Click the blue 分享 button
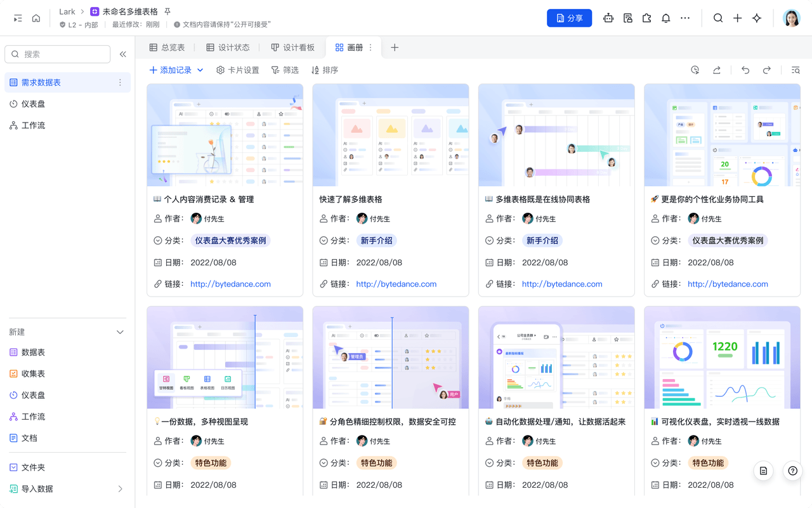Viewport: 812px width, 508px height. pyautogui.click(x=569, y=18)
